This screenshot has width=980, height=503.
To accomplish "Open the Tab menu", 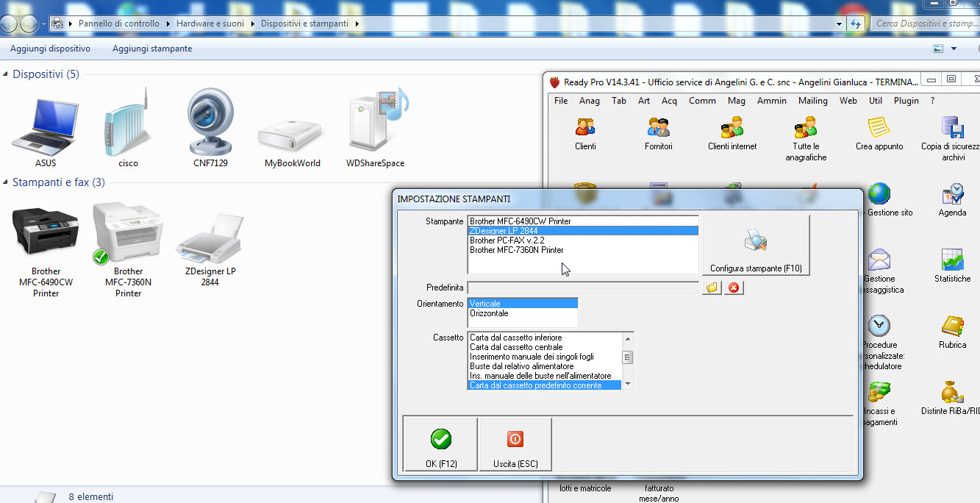I will point(619,101).
